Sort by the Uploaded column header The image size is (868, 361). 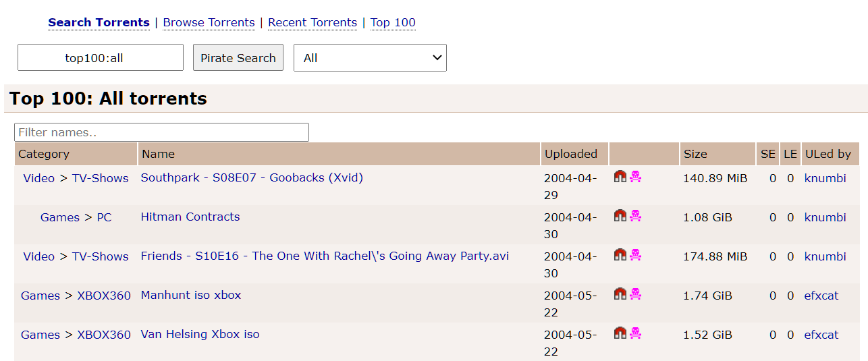pos(571,154)
